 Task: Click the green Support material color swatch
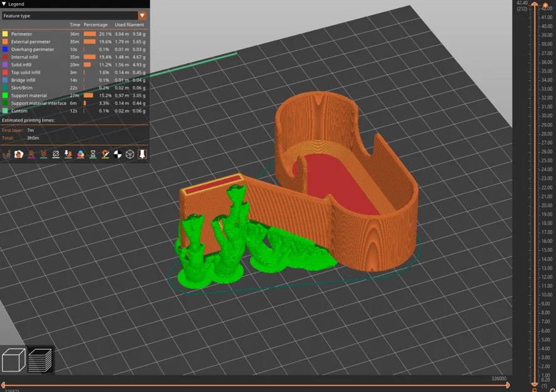pos(5,95)
